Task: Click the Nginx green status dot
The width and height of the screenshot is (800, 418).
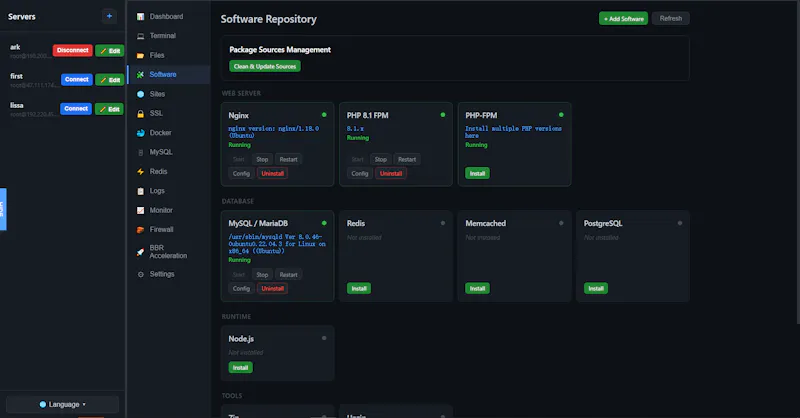Action: pos(324,115)
